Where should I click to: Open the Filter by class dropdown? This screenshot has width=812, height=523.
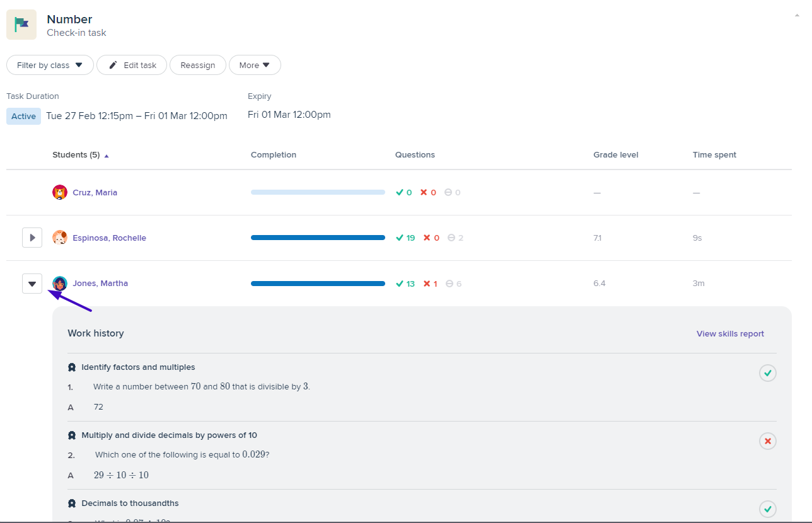[50, 65]
